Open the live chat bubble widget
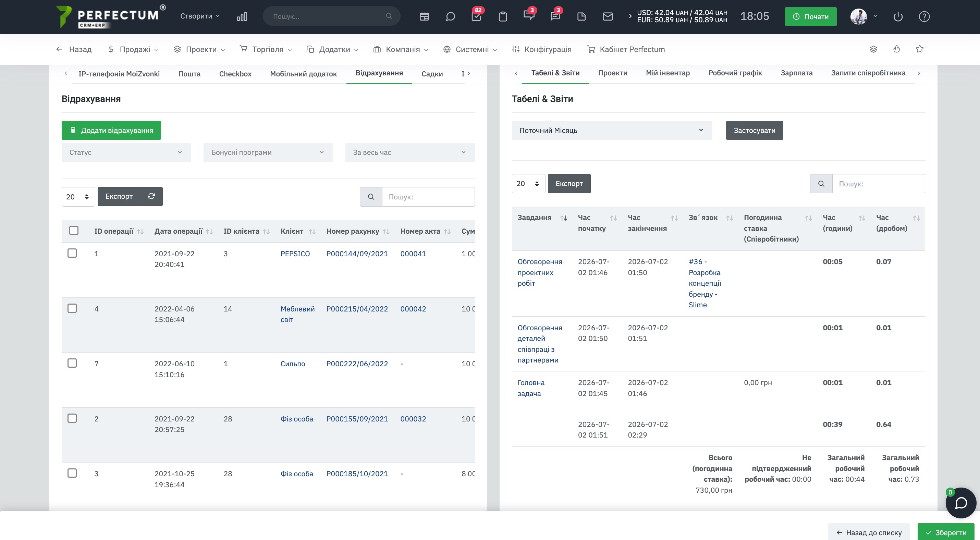Image resolution: width=980 pixels, height=540 pixels. (x=961, y=503)
